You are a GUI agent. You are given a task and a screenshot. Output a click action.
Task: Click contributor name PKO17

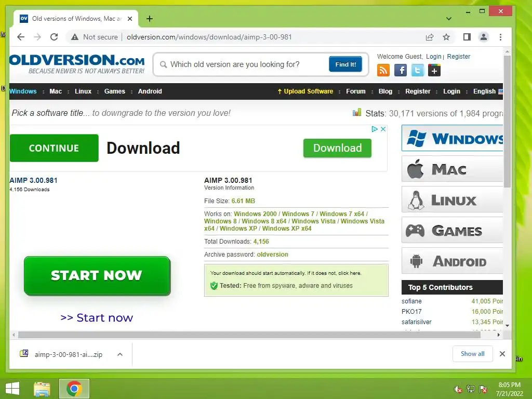click(411, 312)
